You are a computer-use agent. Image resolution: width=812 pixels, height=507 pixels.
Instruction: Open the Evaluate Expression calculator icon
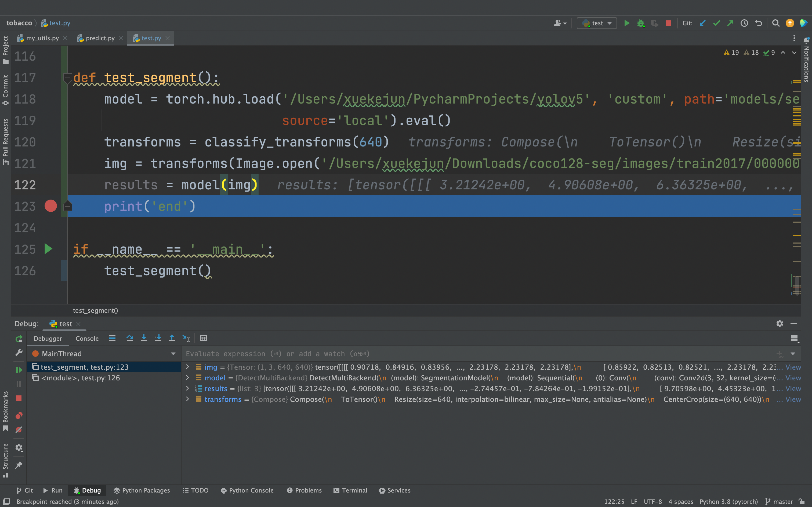click(203, 338)
